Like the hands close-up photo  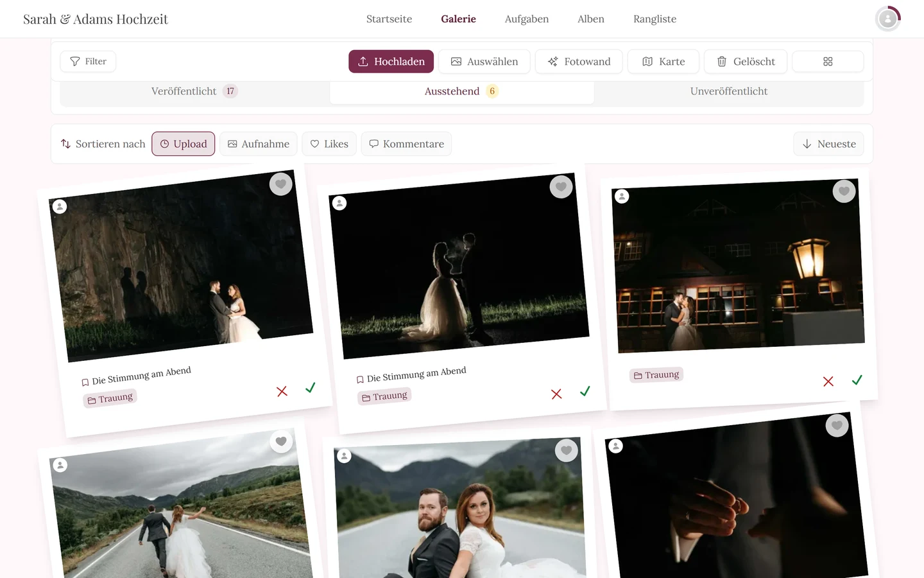837,425
